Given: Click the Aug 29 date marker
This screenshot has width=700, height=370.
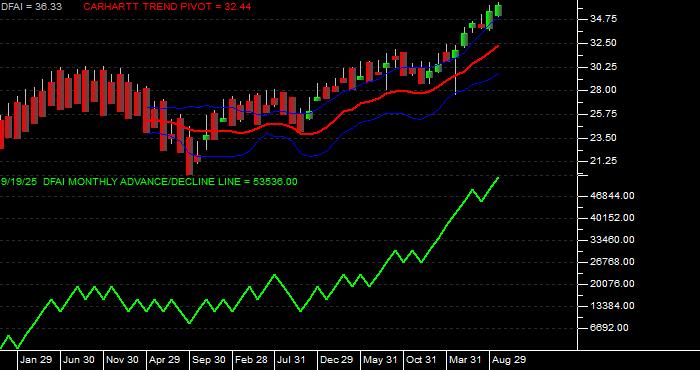Looking at the screenshot, I should click(x=509, y=360).
